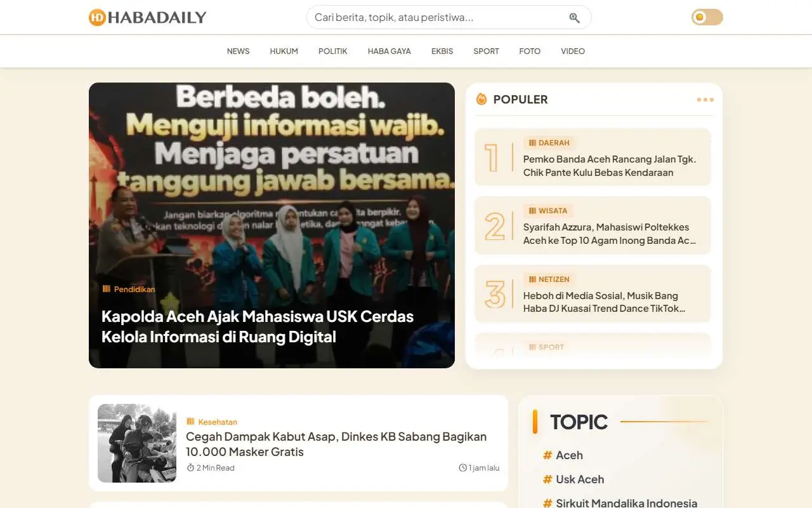
Task: Click the WISATA category badge
Action: [x=548, y=211]
